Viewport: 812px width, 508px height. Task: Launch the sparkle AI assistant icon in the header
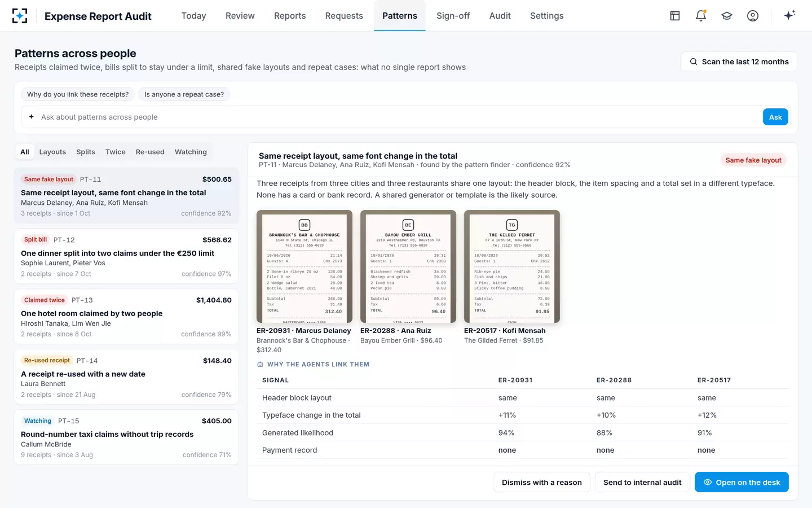pyautogui.click(x=789, y=15)
